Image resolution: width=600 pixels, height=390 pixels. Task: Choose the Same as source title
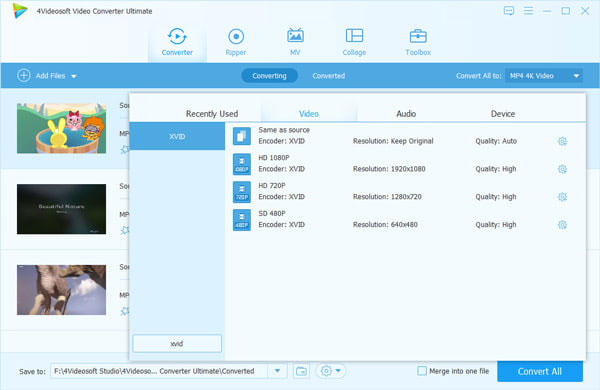point(284,130)
